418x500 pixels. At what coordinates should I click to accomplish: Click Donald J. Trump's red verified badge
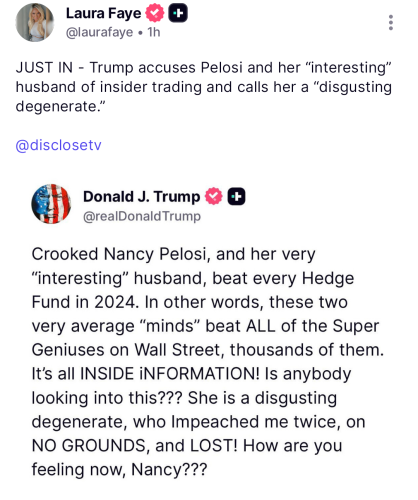[214, 196]
